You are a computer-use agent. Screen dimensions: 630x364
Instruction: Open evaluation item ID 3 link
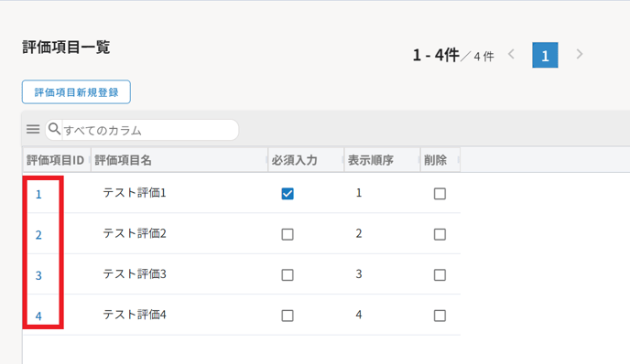(38, 275)
